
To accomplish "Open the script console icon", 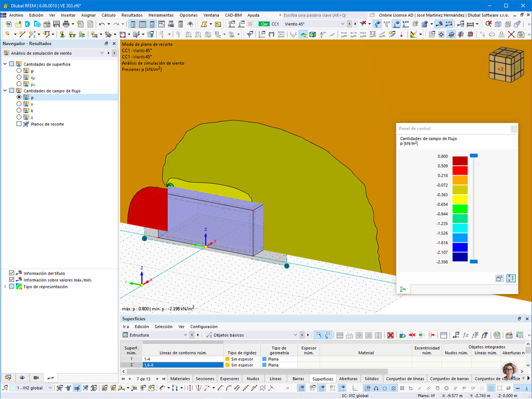I will tap(162, 24).
